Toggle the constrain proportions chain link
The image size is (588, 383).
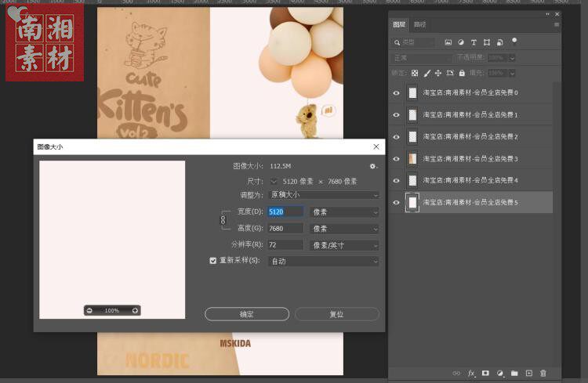point(223,220)
